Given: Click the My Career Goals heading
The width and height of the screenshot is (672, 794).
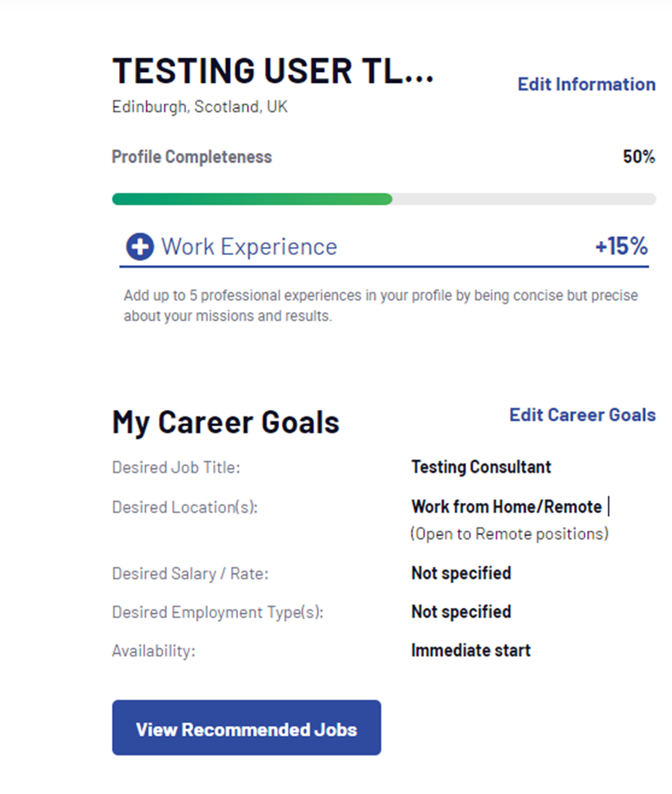Looking at the screenshot, I should pyautogui.click(x=226, y=422).
